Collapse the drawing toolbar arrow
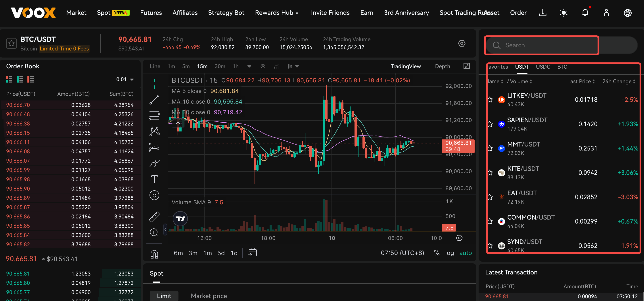 [165, 230]
